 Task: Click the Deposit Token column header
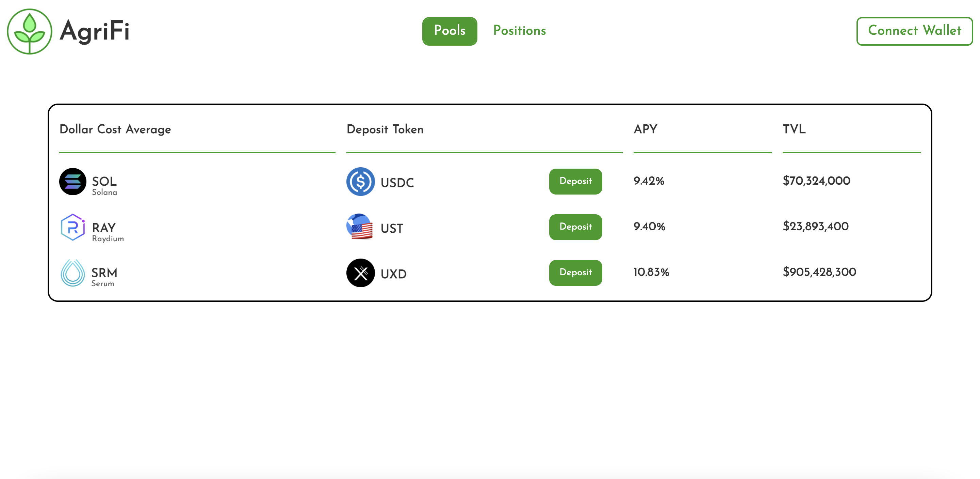(385, 129)
